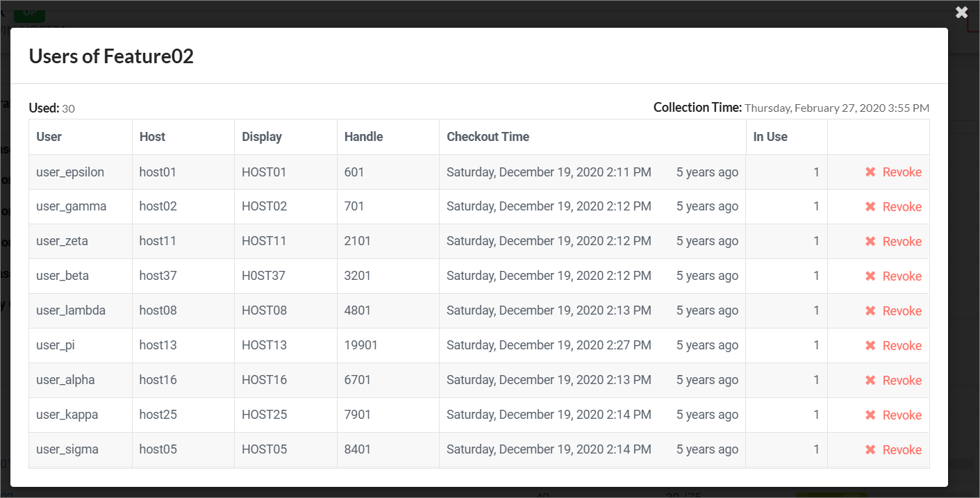Viewport: 980px width, 498px height.
Task: Revoke the license for user_beta
Action: pos(893,276)
